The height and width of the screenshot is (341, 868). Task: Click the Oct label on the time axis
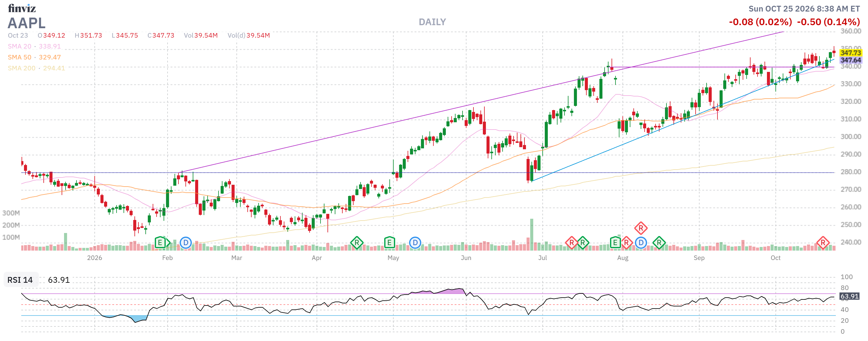click(775, 258)
